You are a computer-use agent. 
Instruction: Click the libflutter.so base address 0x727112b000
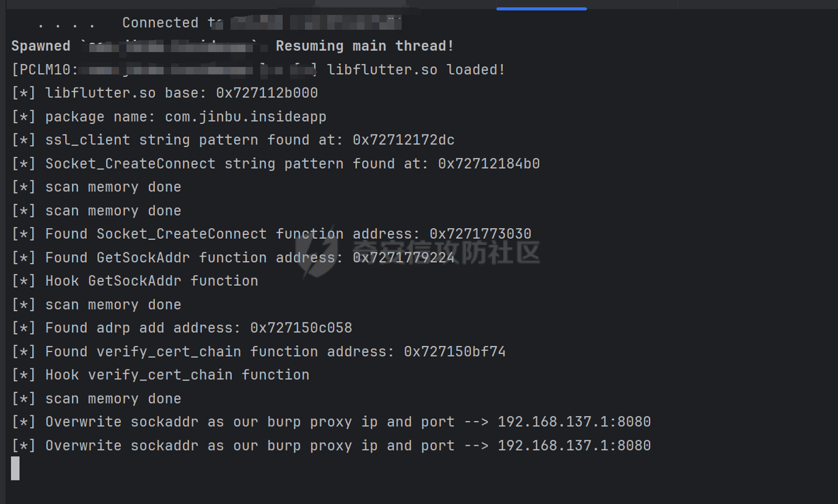coord(267,93)
